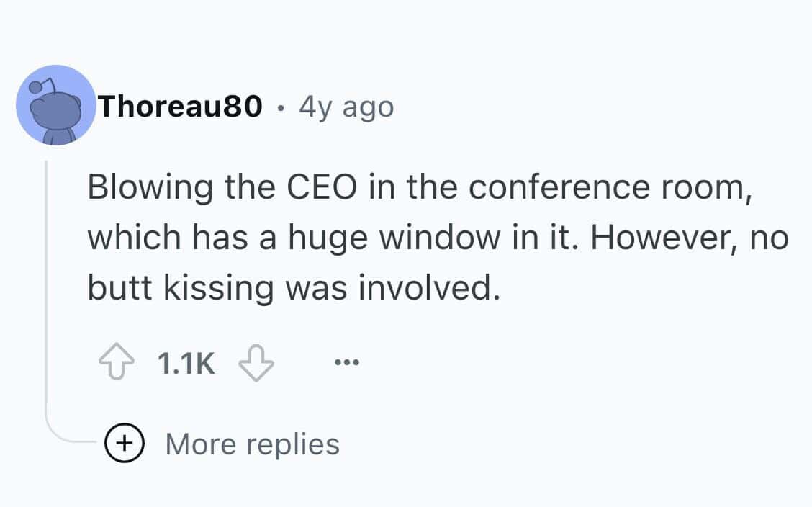Open the three-dot comment options menu
The width and height of the screenshot is (812, 507).
pyautogui.click(x=346, y=363)
